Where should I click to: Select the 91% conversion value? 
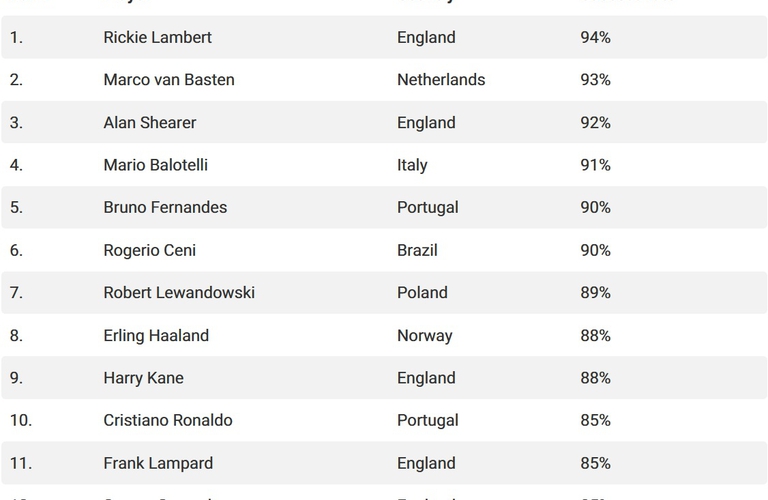(x=595, y=165)
